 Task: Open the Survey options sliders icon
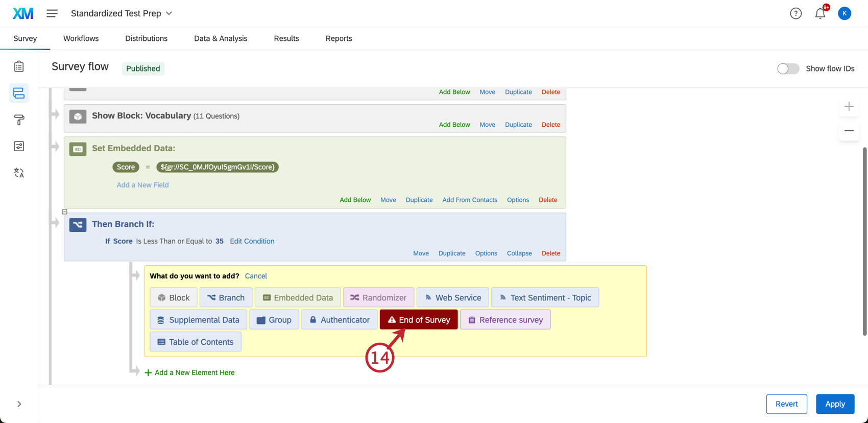coord(19,146)
